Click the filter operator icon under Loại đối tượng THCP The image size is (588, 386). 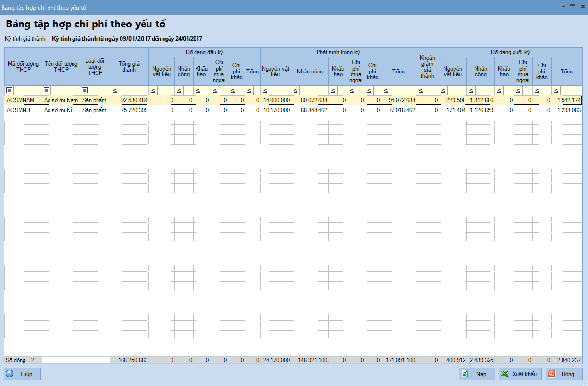tap(85, 90)
